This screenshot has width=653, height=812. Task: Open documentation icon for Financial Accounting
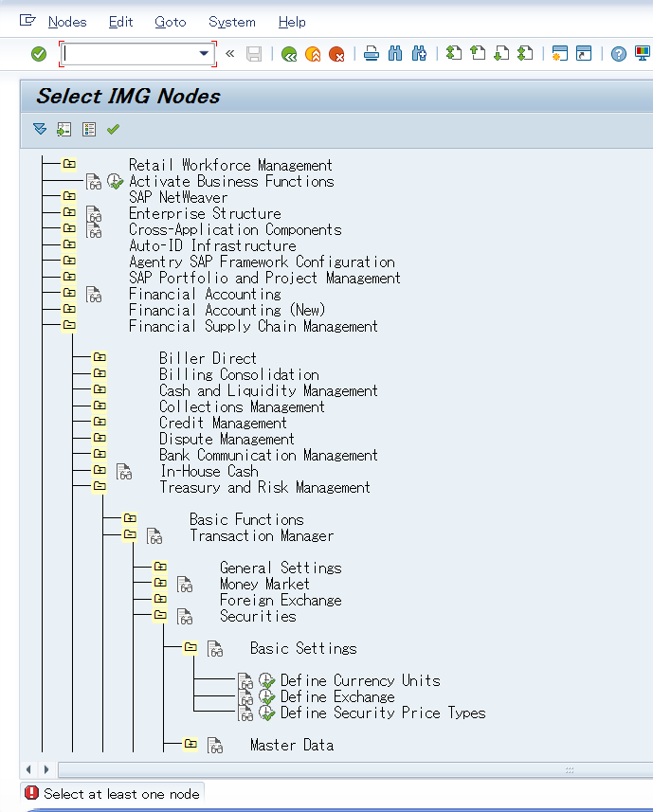[x=94, y=295]
